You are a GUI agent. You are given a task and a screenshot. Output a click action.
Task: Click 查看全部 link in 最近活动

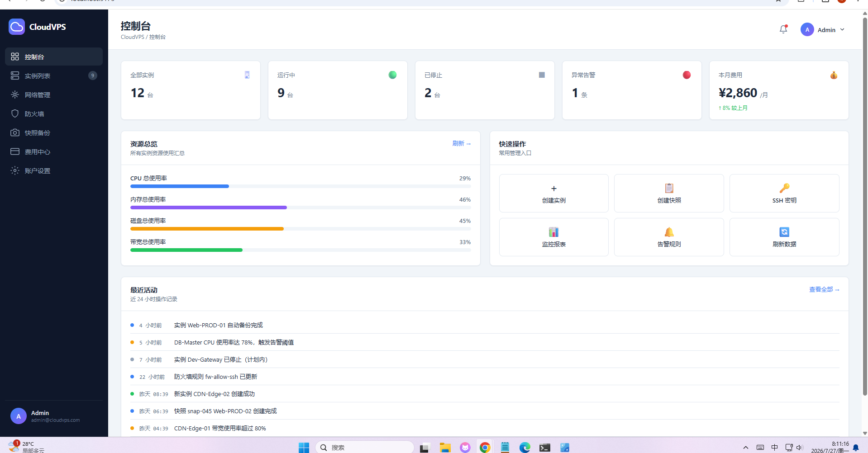tap(824, 289)
